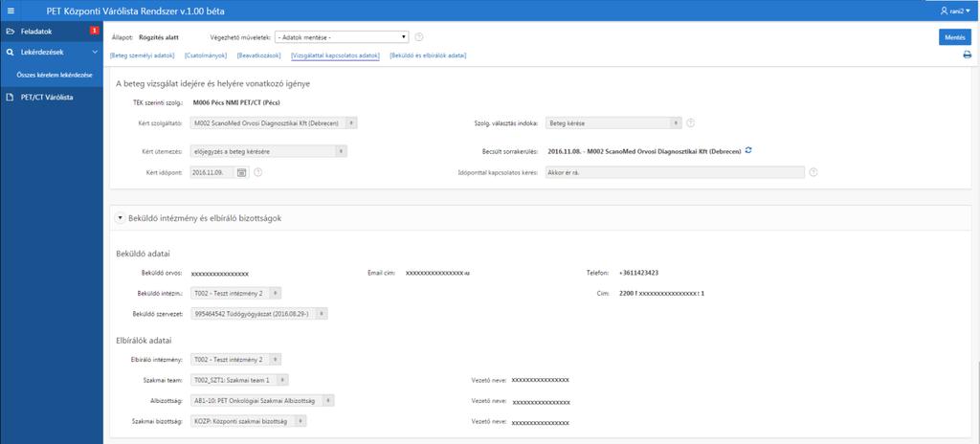Image resolution: width=980 pixels, height=444 pixels.
Task: Click the Mentés button
Action: [954, 37]
